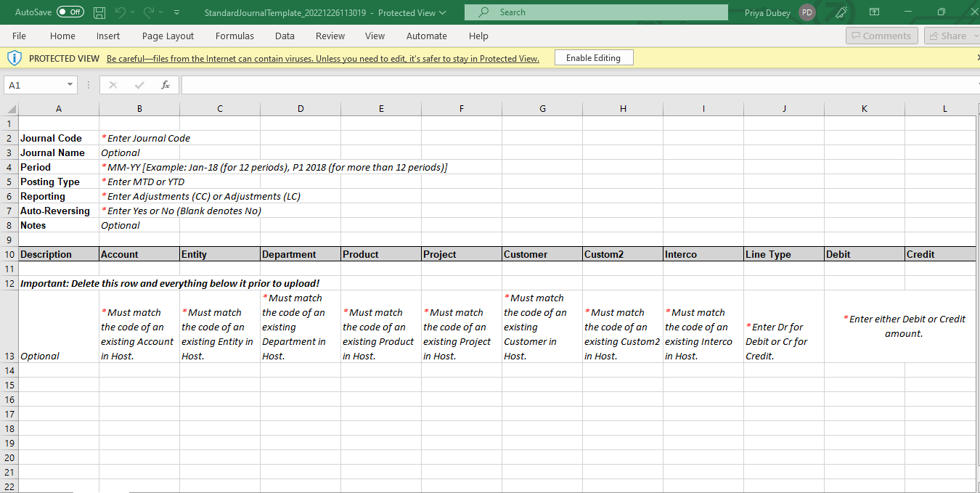
Task: Open the File tab
Action: click(x=19, y=36)
